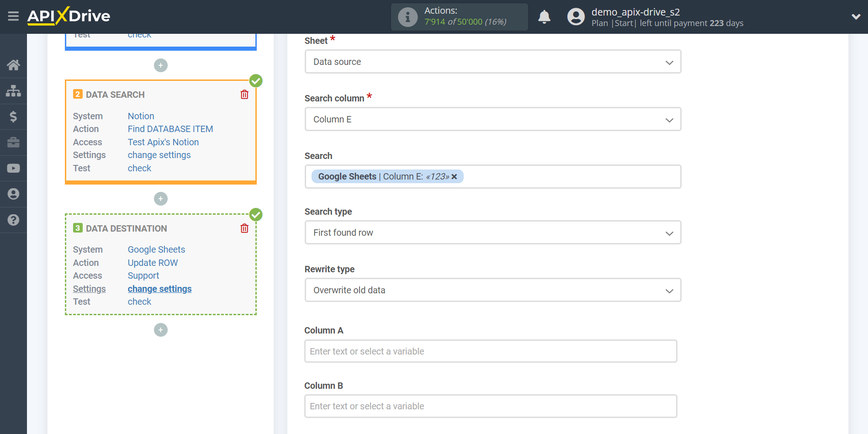Click the Column A input field

pyautogui.click(x=491, y=351)
